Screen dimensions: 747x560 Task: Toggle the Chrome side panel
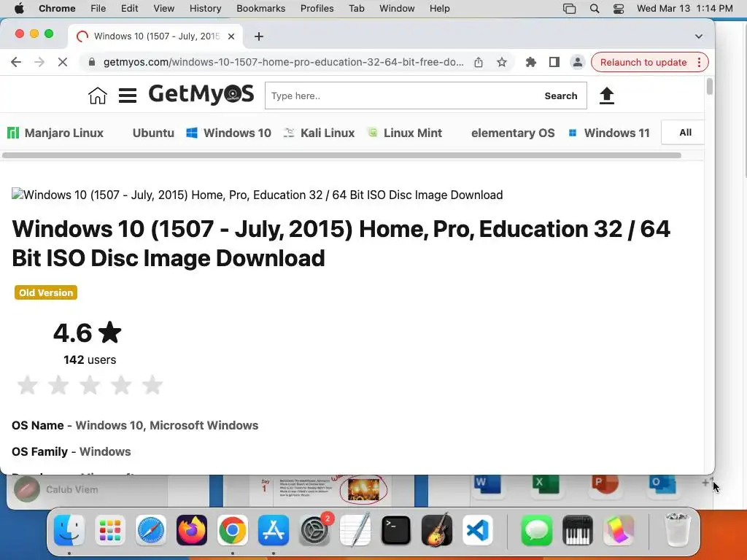coord(554,62)
